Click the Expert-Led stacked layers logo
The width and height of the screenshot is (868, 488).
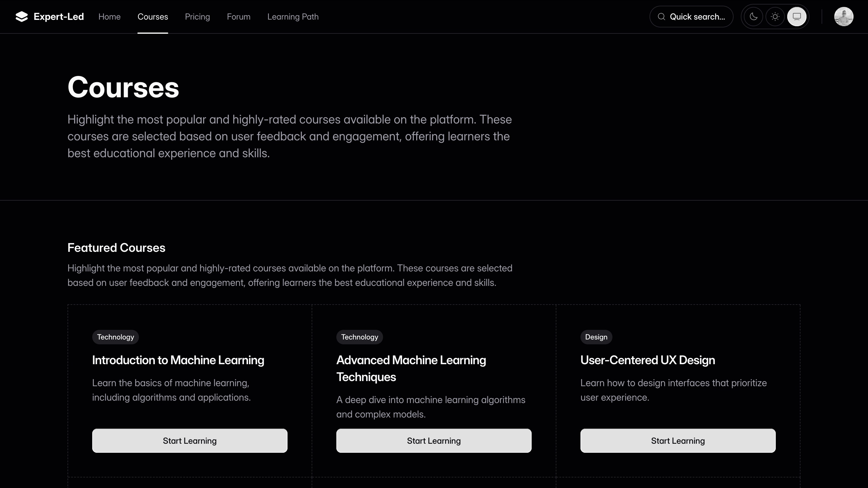pyautogui.click(x=22, y=17)
